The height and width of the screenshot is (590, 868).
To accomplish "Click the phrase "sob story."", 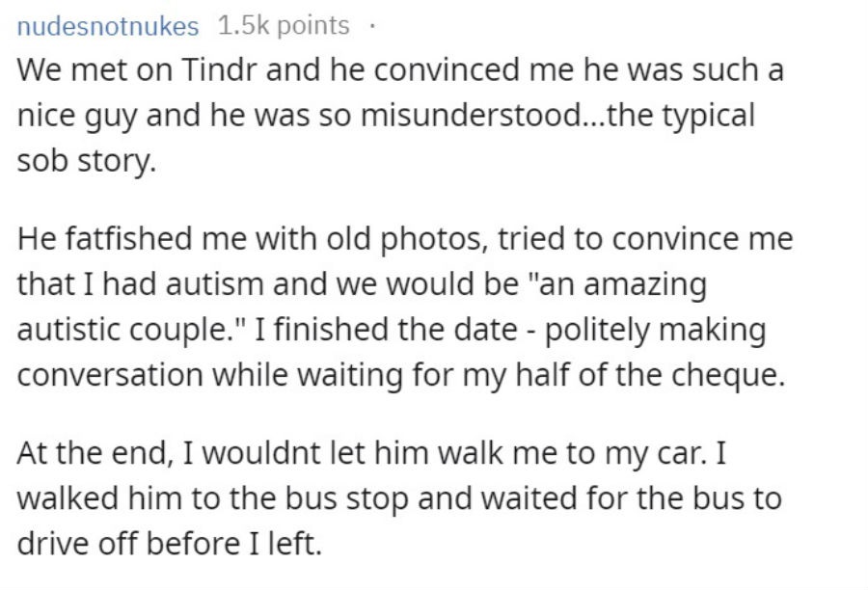I will (87, 162).
